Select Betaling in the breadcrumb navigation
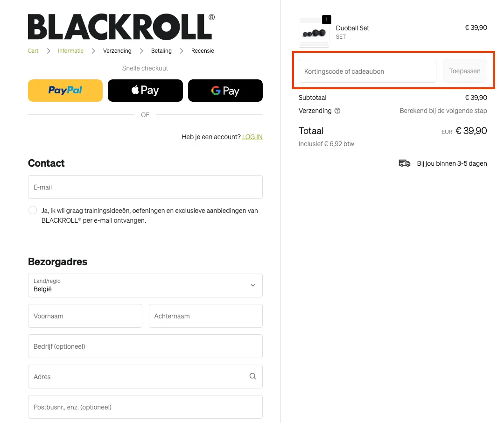This screenshot has height=423, width=504. point(161,51)
